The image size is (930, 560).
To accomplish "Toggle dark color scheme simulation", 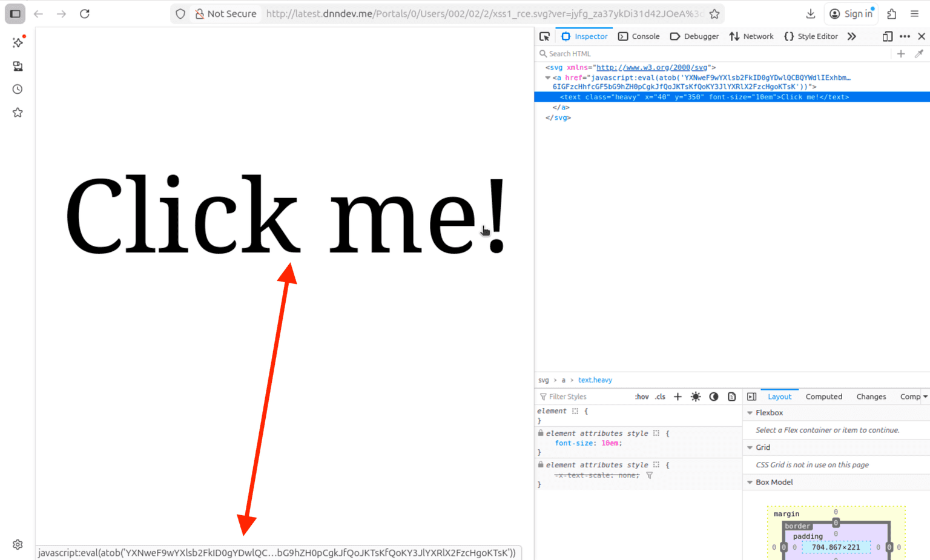I will click(x=714, y=397).
